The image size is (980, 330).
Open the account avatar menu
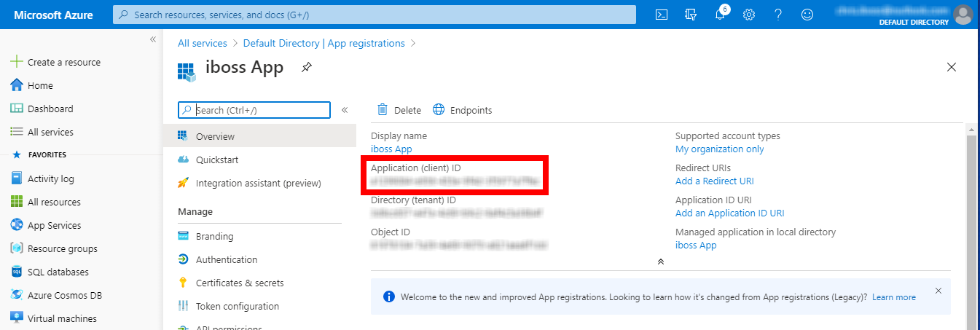[x=963, y=14]
